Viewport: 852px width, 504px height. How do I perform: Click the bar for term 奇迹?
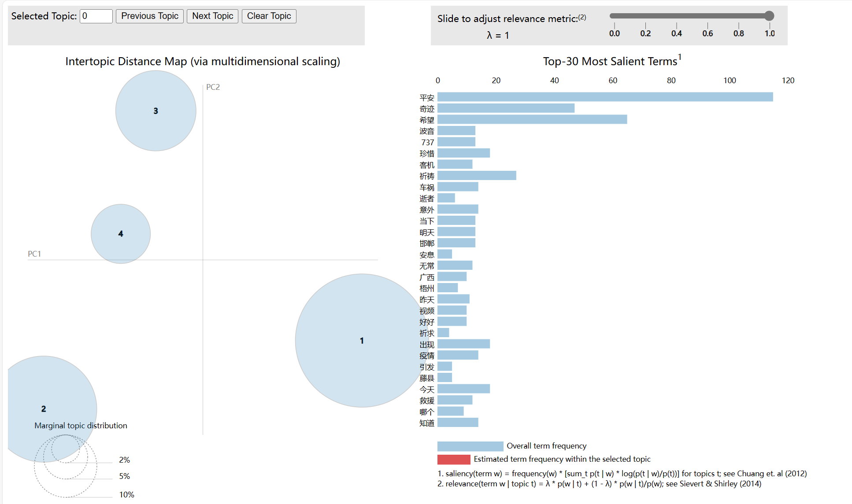tap(506, 108)
